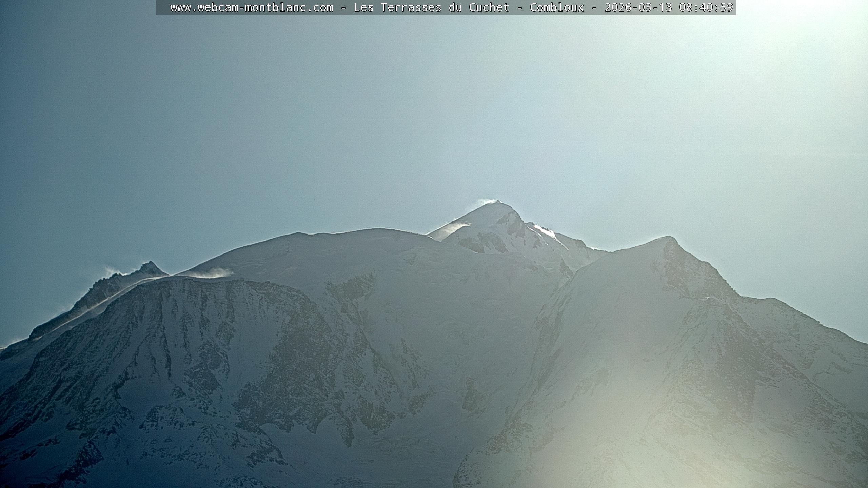Click the "Combloux" location text
Screen dimensions: 868x488
point(557,7)
